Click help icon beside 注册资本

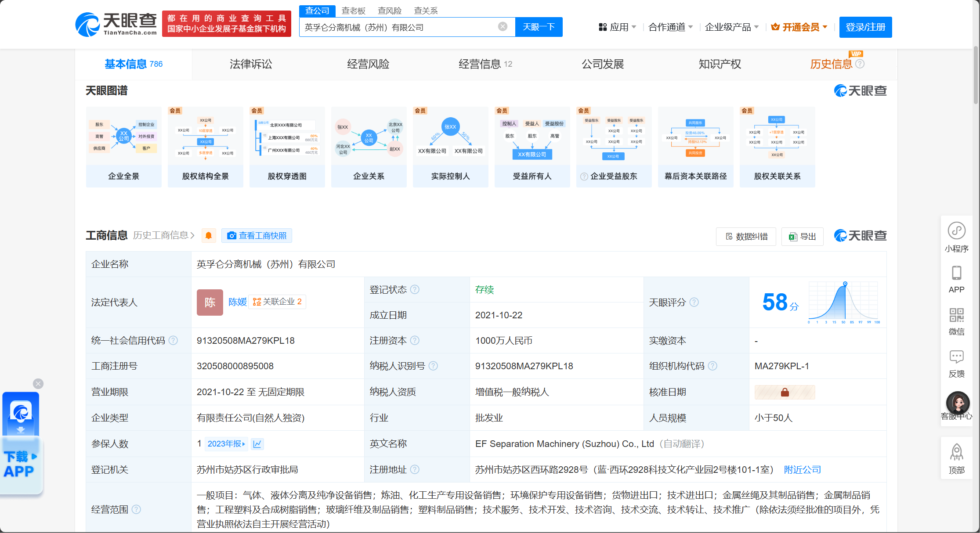(415, 341)
